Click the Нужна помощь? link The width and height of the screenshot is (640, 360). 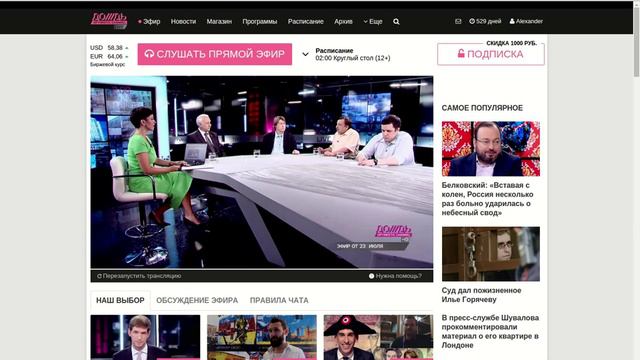395,276
